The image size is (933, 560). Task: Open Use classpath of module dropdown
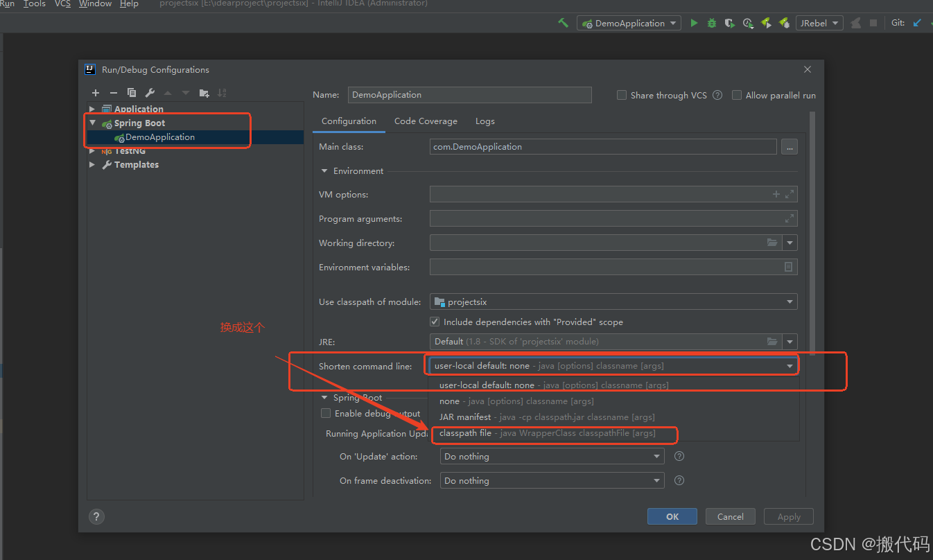tap(613, 301)
